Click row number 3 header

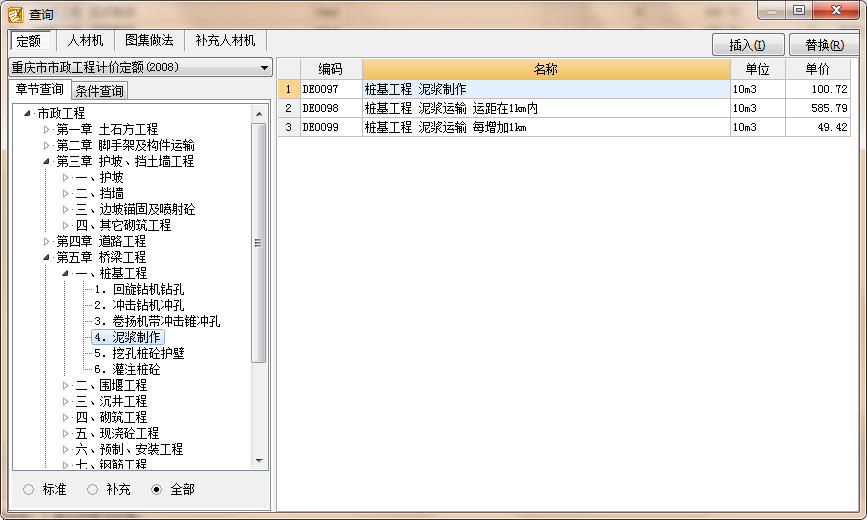pyautogui.click(x=289, y=127)
